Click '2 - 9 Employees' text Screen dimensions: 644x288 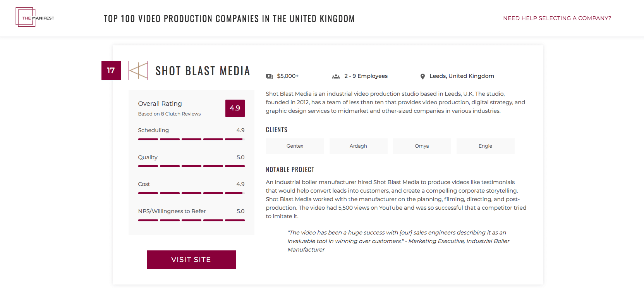(366, 76)
